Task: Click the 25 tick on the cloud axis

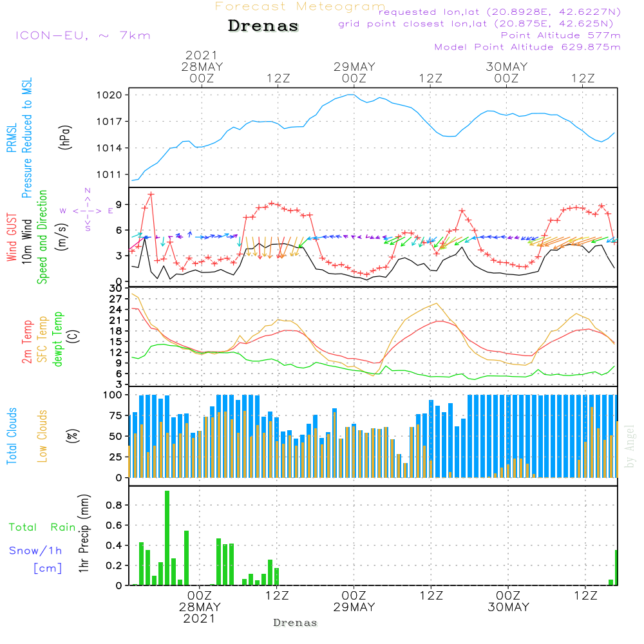Action: pyautogui.click(x=115, y=457)
